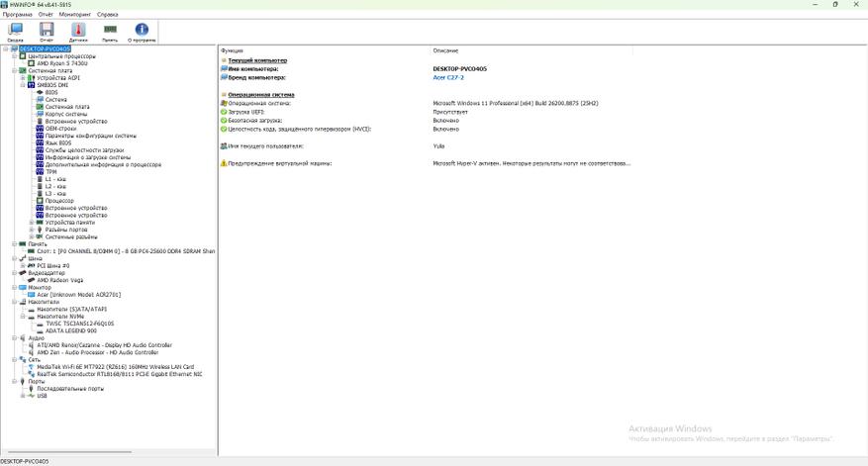Screen dimensions: 868x466
Task: Select the L2 - кэш tree item
Action: click(x=55, y=187)
